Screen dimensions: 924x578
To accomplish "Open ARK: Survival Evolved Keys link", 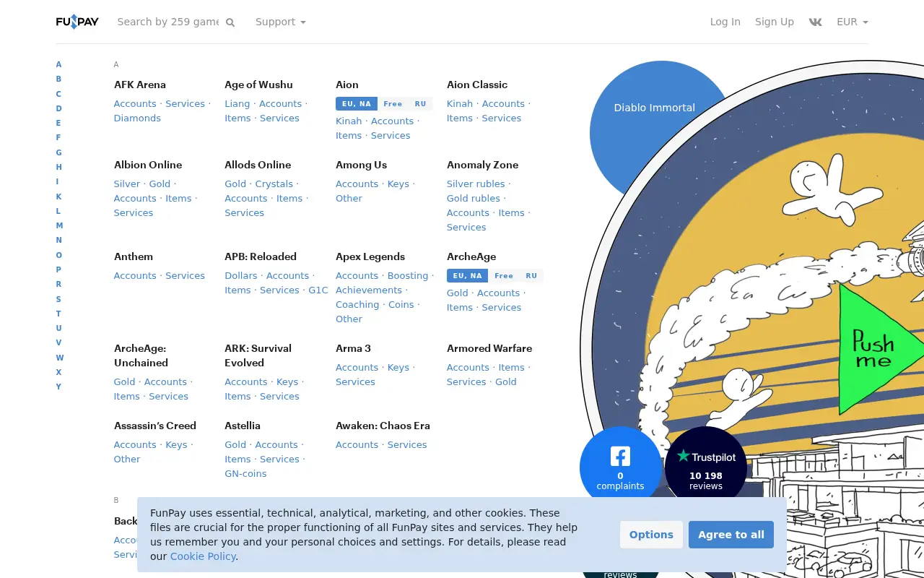I will [287, 381].
